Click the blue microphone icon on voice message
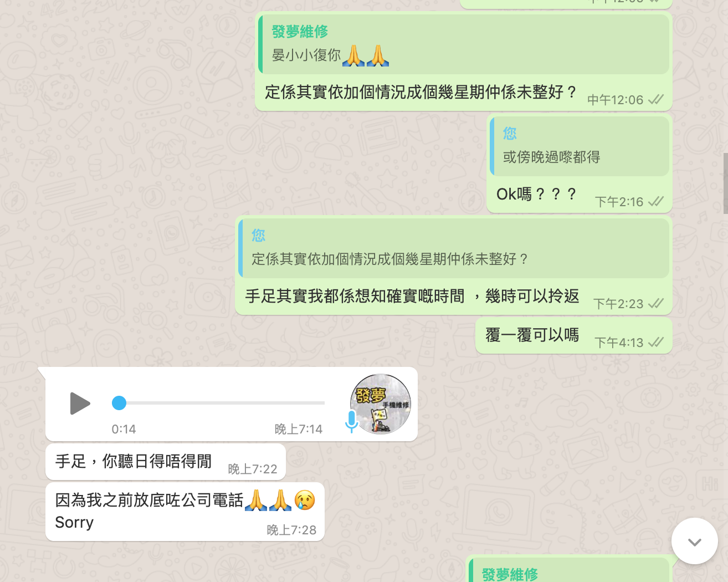This screenshot has height=582, width=728. coord(352,422)
